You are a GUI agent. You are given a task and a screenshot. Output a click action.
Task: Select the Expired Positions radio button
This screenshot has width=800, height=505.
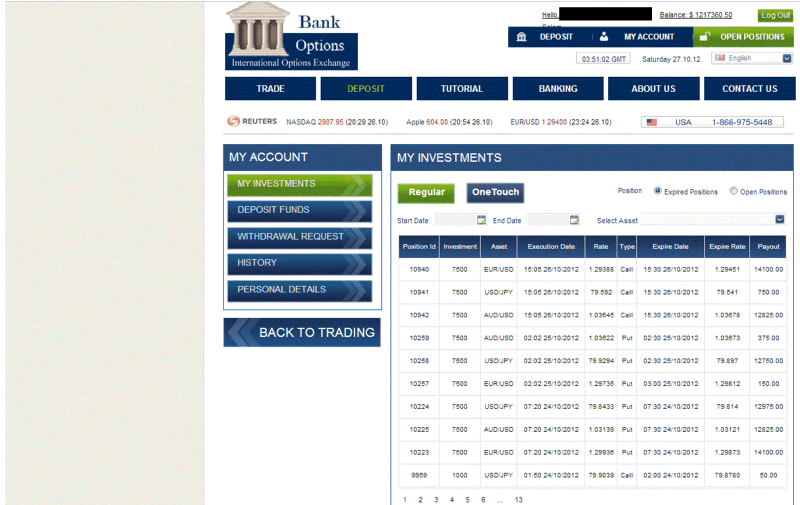[x=658, y=191]
